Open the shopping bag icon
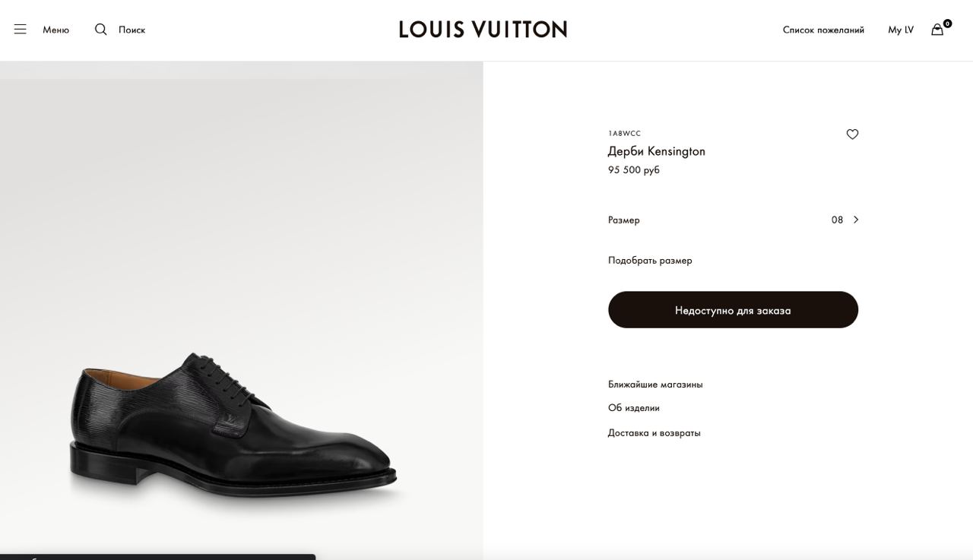The image size is (973, 560). click(937, 30)
